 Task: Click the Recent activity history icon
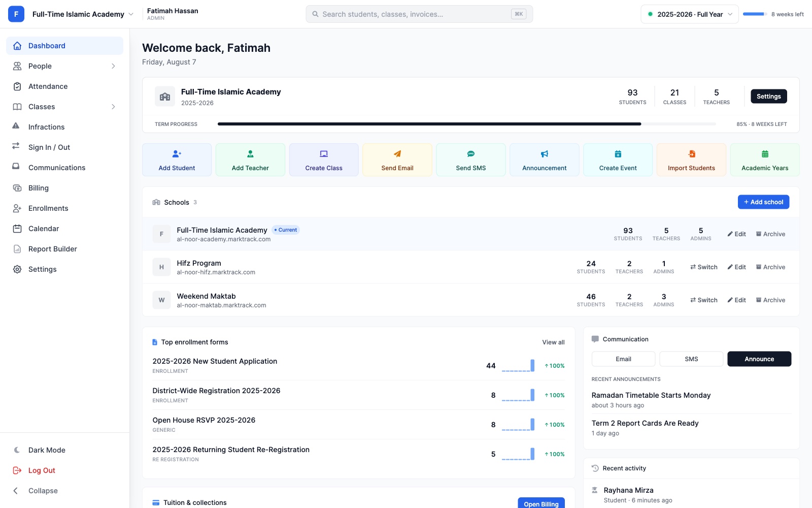click(595, 468)
